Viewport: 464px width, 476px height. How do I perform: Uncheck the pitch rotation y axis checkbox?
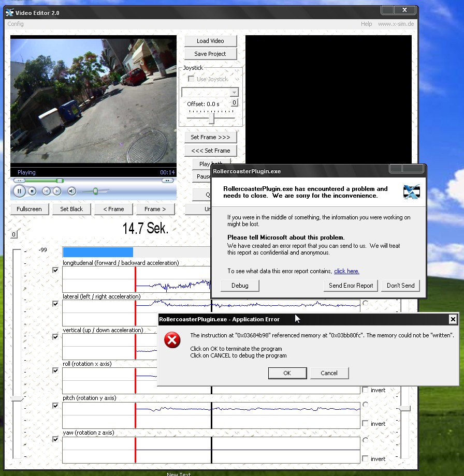coord(55,406)
